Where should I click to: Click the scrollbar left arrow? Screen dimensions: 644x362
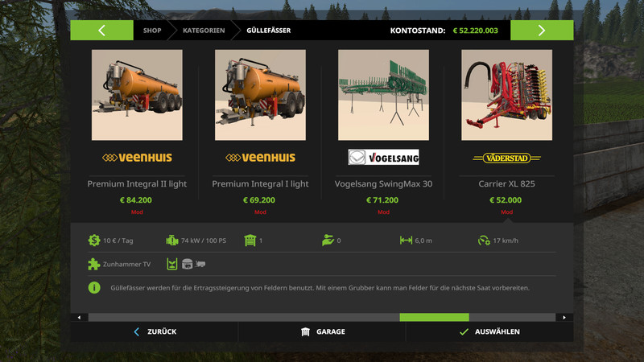click(79, 317)
